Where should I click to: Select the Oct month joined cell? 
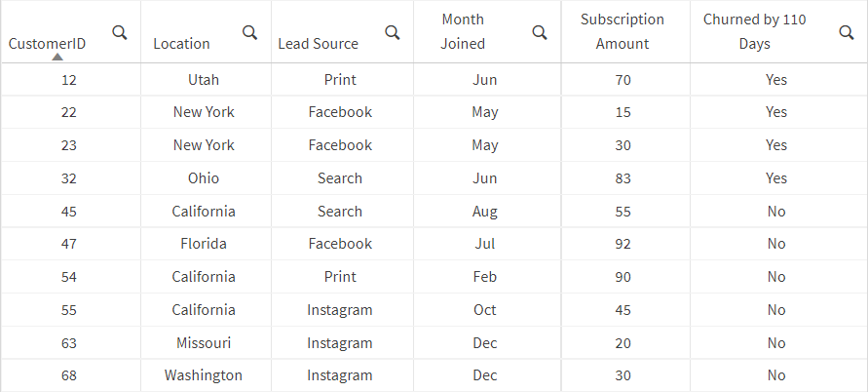485,310
